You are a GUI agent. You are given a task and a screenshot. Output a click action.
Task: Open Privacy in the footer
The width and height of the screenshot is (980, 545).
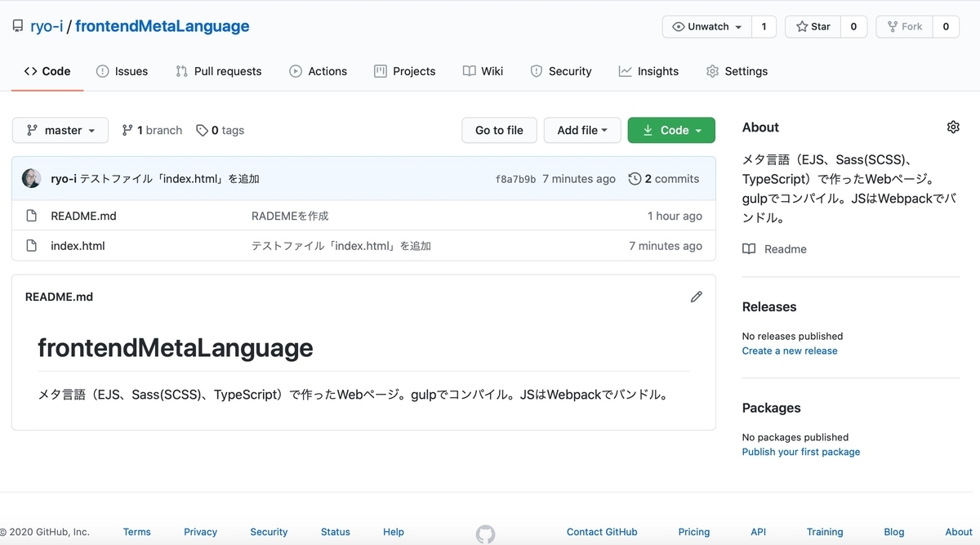(x=200, y=532)
